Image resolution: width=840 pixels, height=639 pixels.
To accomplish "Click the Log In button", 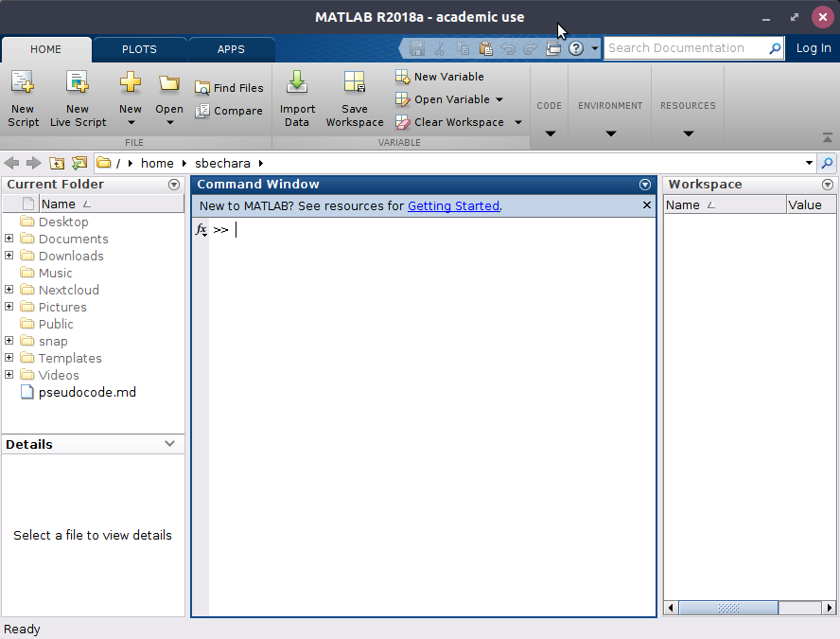I will point(814,48).
